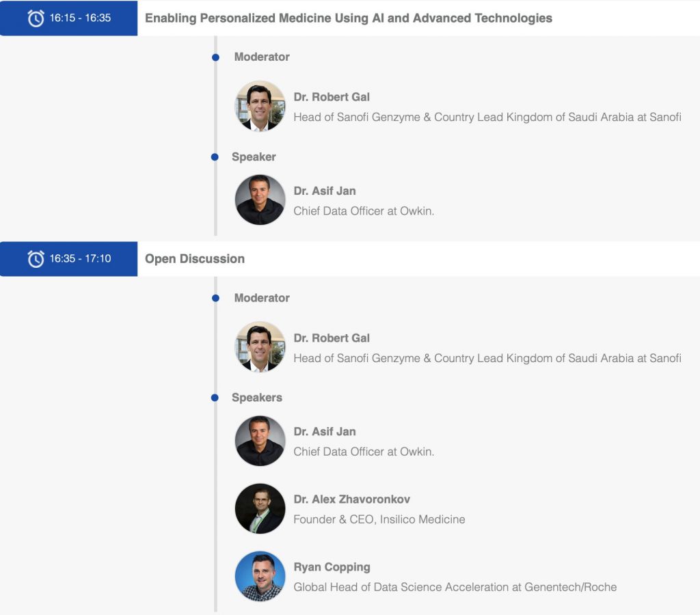Click the clock icon beside 16:15 - 16:35
Viewport: 700px width, 615px height.
tap(36, 18)
